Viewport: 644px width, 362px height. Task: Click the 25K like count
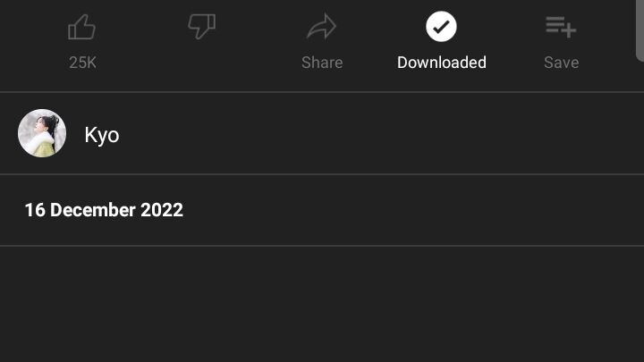point(82,63)
